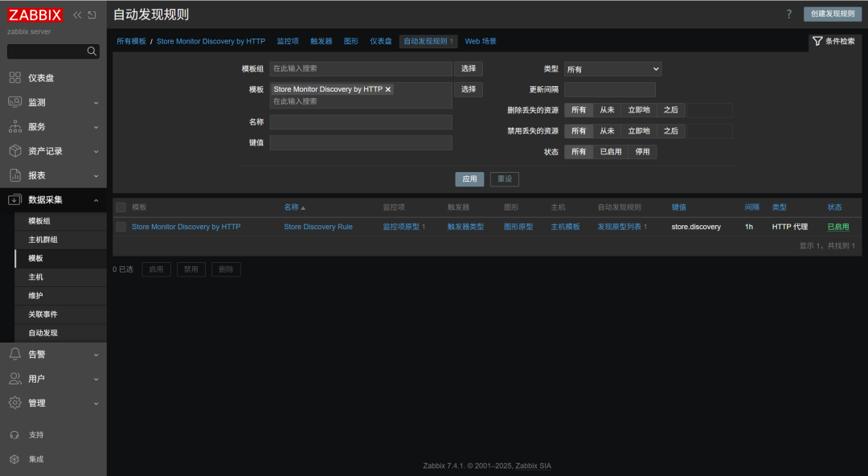Click the 所有模板 breadcrumb link

pyautogui.click(x=131, y=41)
